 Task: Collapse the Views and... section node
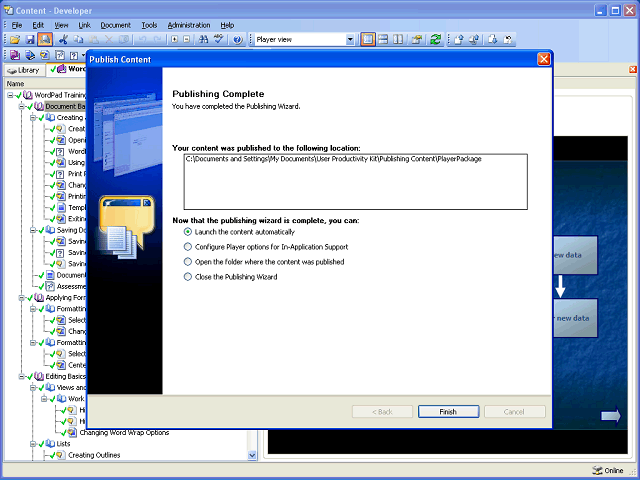click(33, 387)
